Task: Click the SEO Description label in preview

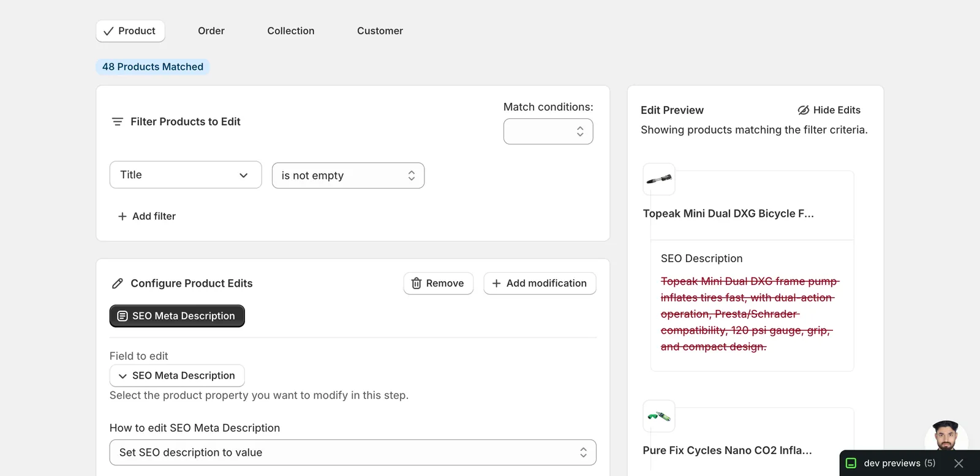Action: (701, 259)
